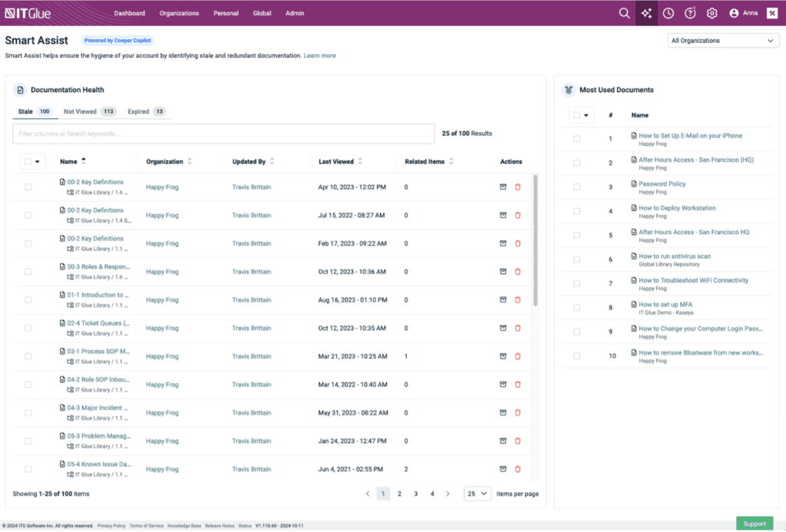The height and width of the screenshot is (532, 786).
Task: Switch to the Not Viewed tab
Action: (x=88, y=112)
